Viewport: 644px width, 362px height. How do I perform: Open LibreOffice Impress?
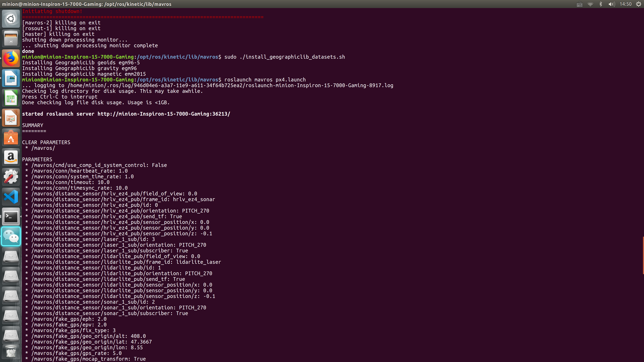point(11,117)
